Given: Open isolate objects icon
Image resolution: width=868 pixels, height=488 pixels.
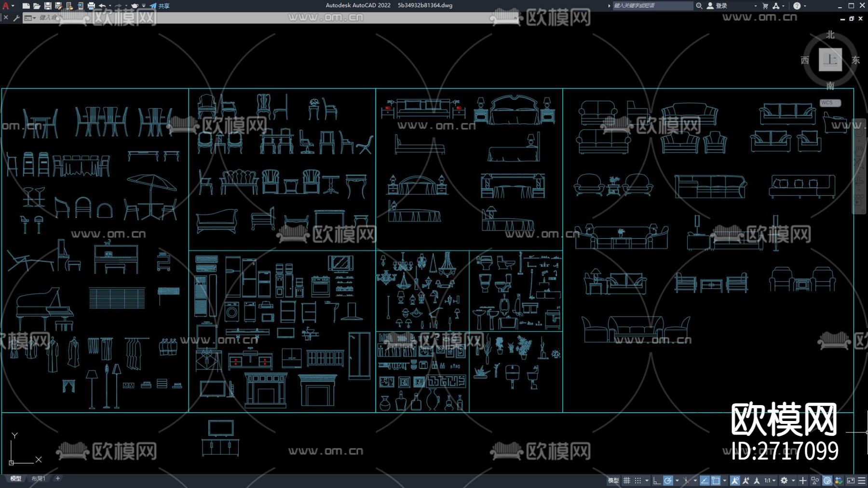Looking at the screenshot, I should click(x=815, y=481).
